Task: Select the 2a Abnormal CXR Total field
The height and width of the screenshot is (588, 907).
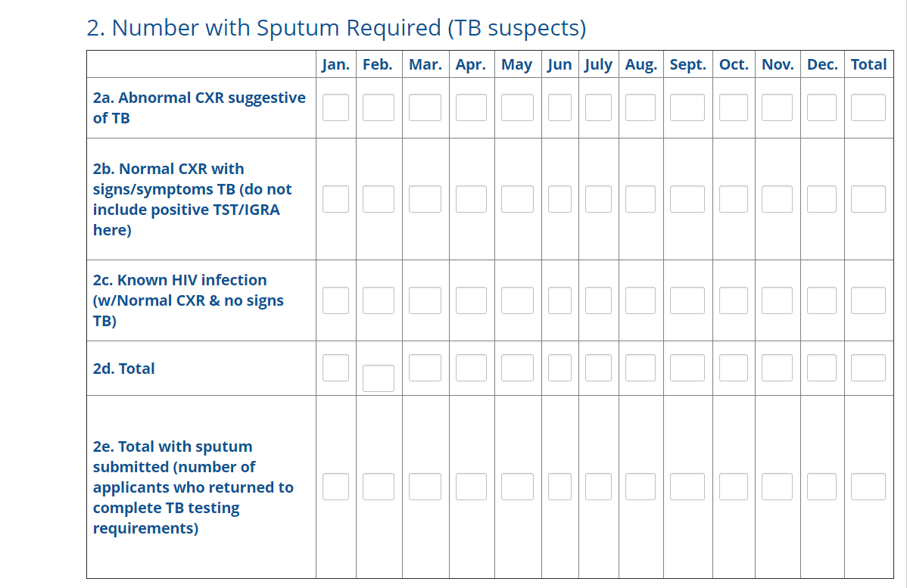Action: coord(868,107)
